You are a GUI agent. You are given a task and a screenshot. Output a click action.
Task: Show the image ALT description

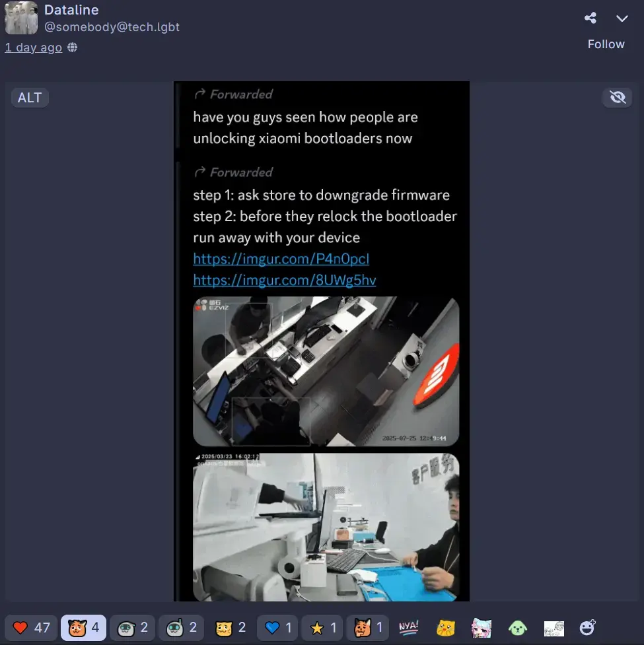click(30, 98)
